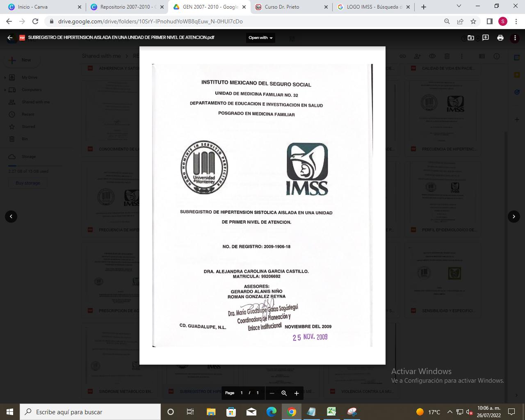
Task: Reload the current Drive page
Action: (x=35, y=21)
